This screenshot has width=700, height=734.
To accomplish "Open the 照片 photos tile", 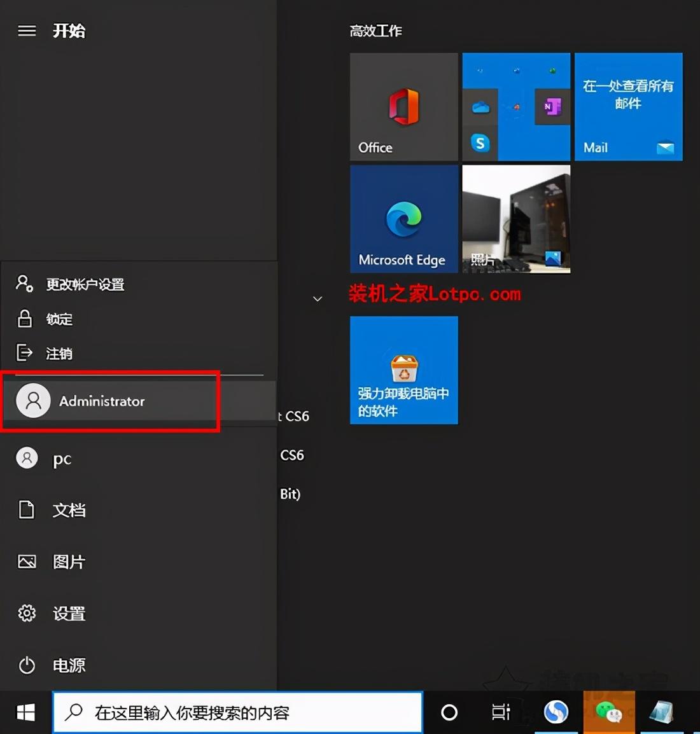I will click(516, 219).
